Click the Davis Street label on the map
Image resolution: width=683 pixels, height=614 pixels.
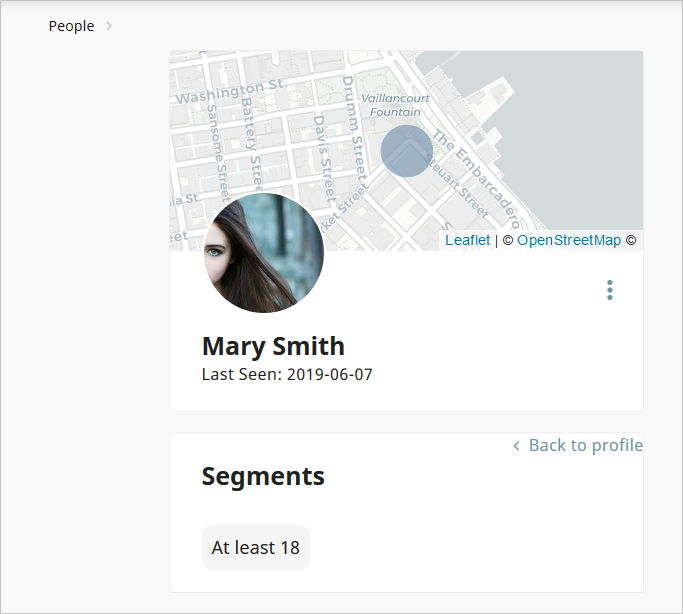point(325,159)
